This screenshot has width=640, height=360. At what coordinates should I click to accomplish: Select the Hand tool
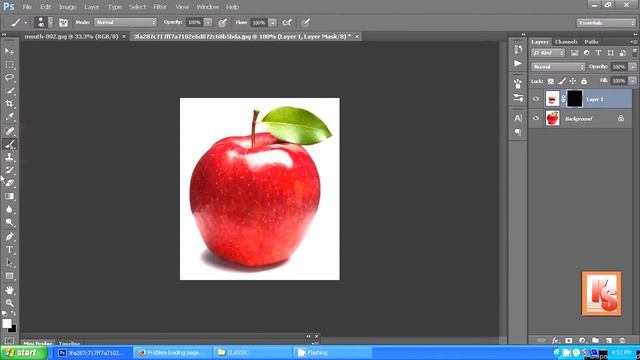pos(9,290)
